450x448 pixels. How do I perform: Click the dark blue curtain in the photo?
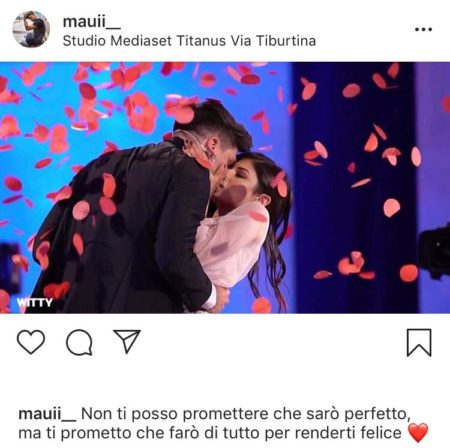pos(353,187)
